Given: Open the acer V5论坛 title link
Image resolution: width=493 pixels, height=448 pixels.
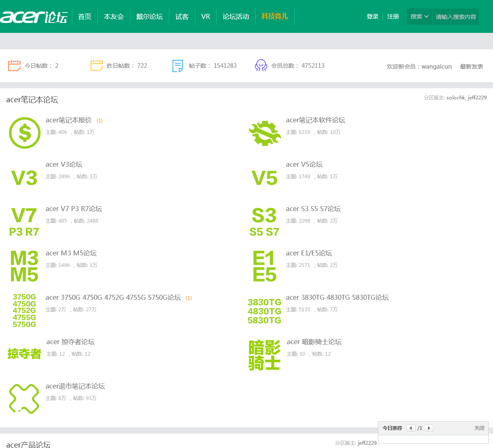Looking at the screenshot, I should (x=304, y=164).
